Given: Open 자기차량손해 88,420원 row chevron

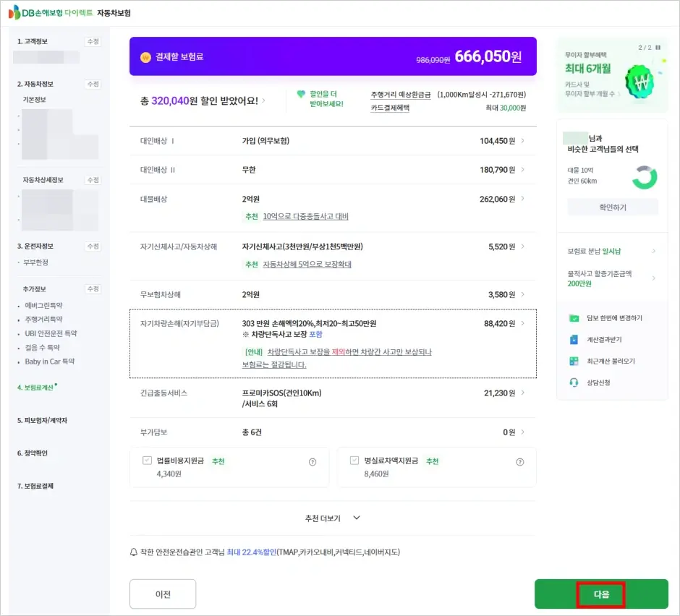Looking at the screenshot, I should point(522,323).
